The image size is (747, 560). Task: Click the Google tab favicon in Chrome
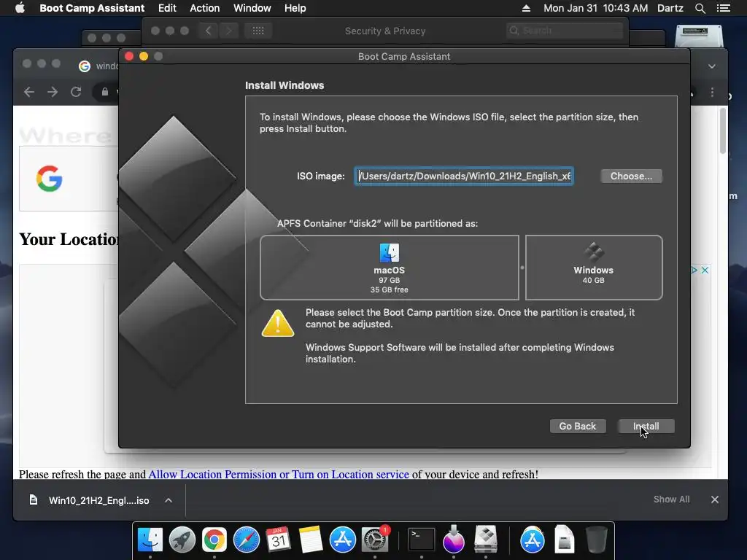click(x=85, y=66)
